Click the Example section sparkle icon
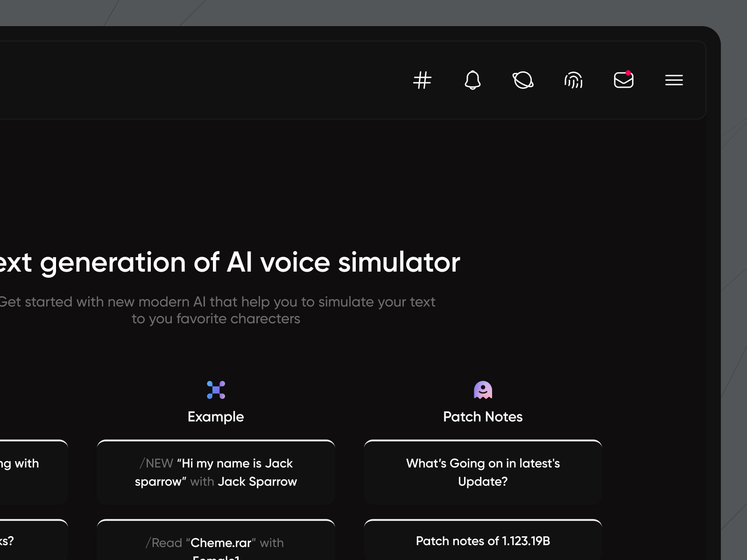747x560 pixels. 216,390
